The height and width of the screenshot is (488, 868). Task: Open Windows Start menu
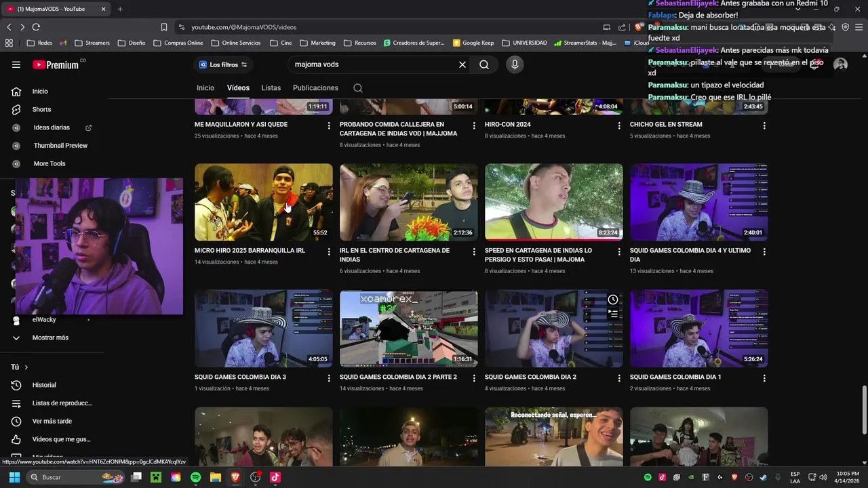pyautogui.click(x=14, y=477)
